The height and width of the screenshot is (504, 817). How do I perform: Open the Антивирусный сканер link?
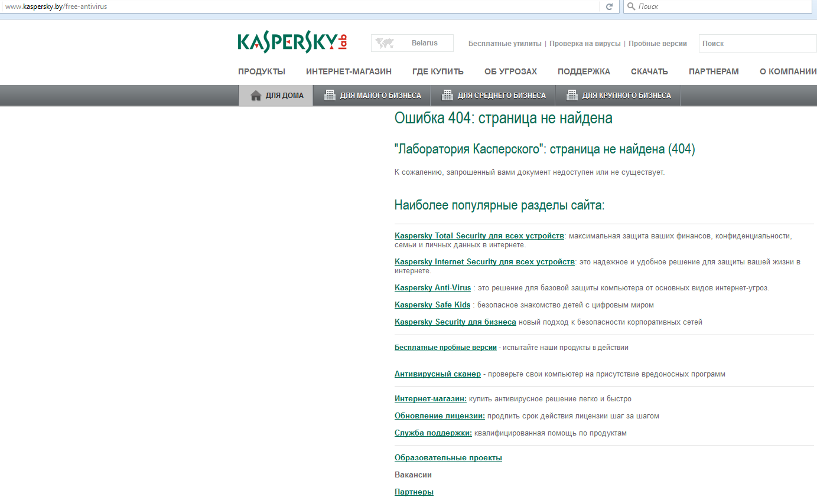tap(438, 374)
